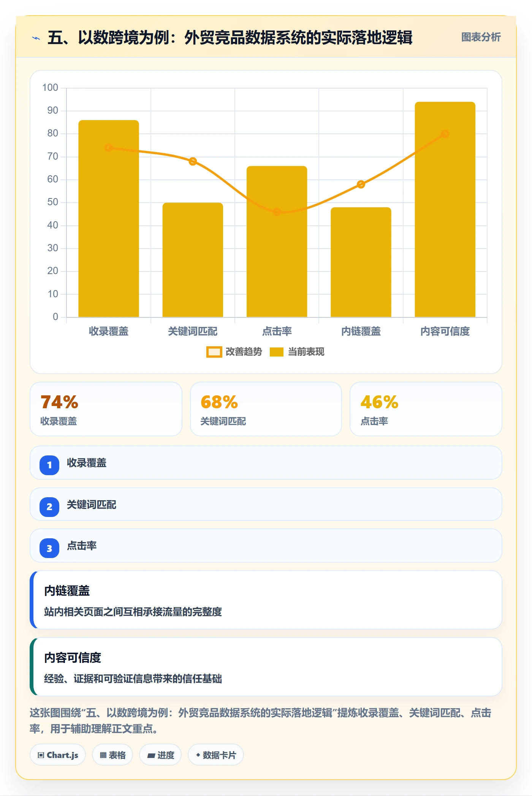
Task: Click the 改善趋势 legend text
Action: (244, 352)
